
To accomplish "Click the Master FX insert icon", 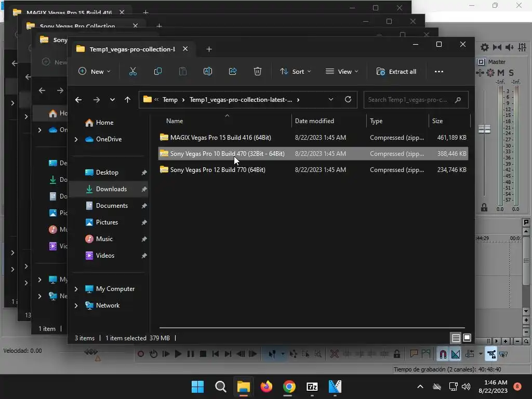I will coord(480,73).
